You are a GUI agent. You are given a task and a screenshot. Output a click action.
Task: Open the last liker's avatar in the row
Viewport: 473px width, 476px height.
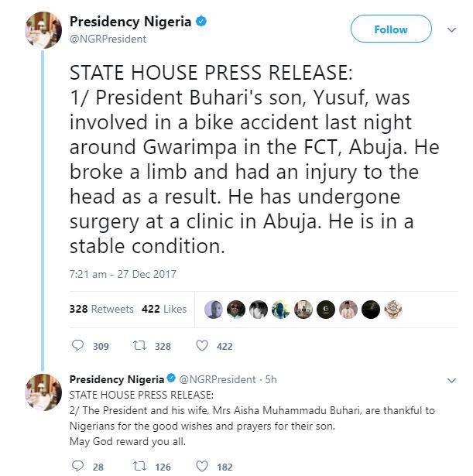pos(393,310)
